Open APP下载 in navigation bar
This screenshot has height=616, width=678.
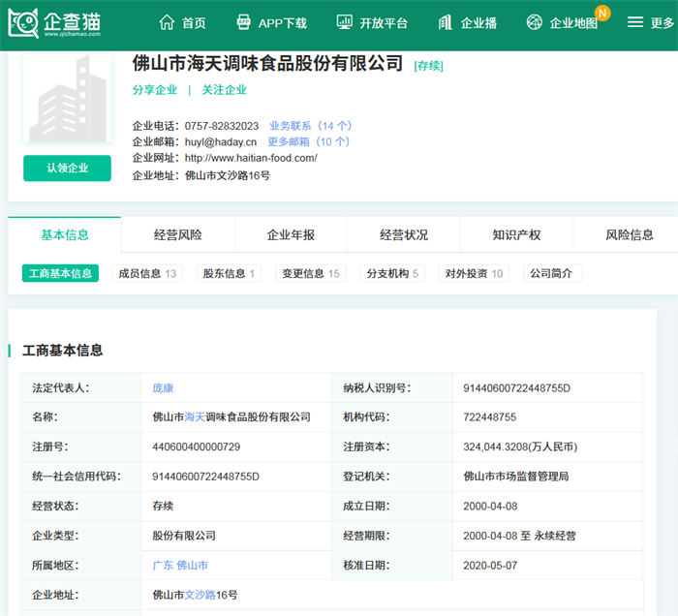(283, 23)
